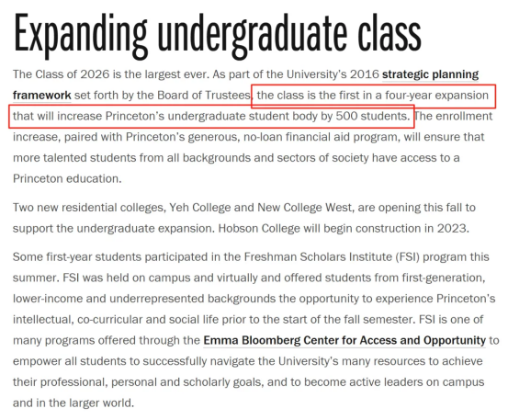Click the highlighted '500 students' text
Screen dimensions: 508x420
[x=373, y=116]
